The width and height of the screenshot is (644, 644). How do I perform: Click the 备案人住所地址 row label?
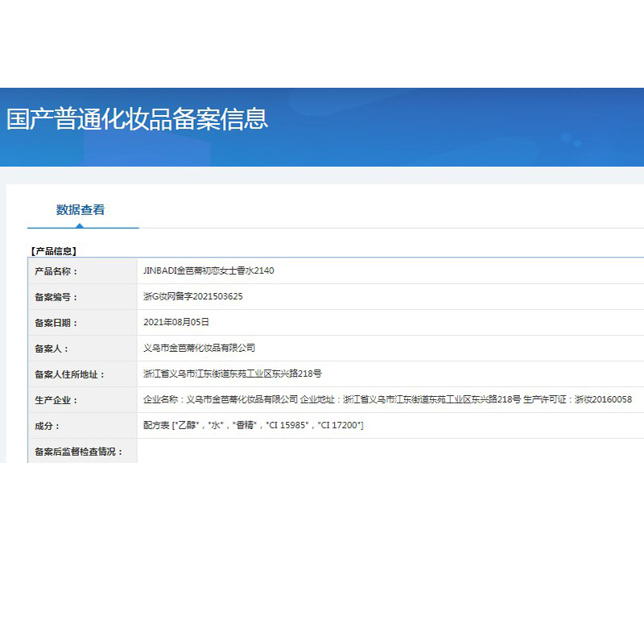tap(69, 374)
